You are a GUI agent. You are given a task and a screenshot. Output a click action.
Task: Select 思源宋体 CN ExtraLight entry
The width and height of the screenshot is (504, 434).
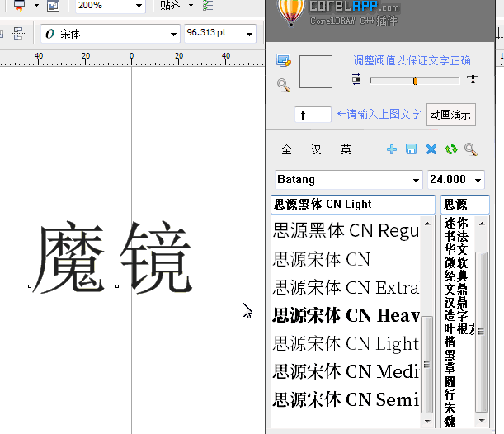click(x=346, y=287)
